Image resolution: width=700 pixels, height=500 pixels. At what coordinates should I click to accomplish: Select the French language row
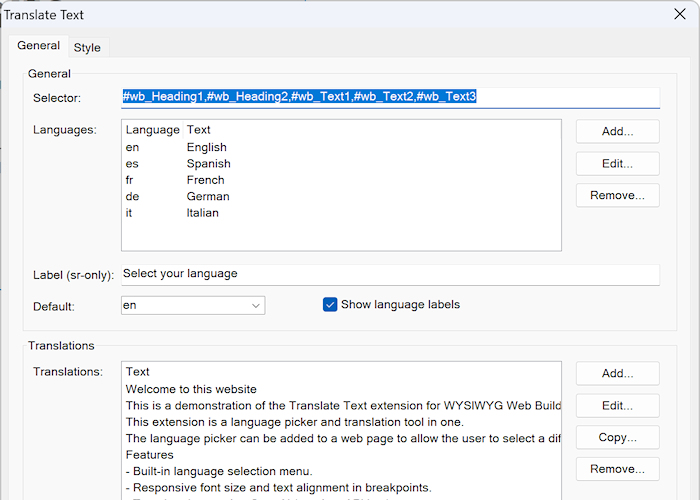(x=341, y=180)
